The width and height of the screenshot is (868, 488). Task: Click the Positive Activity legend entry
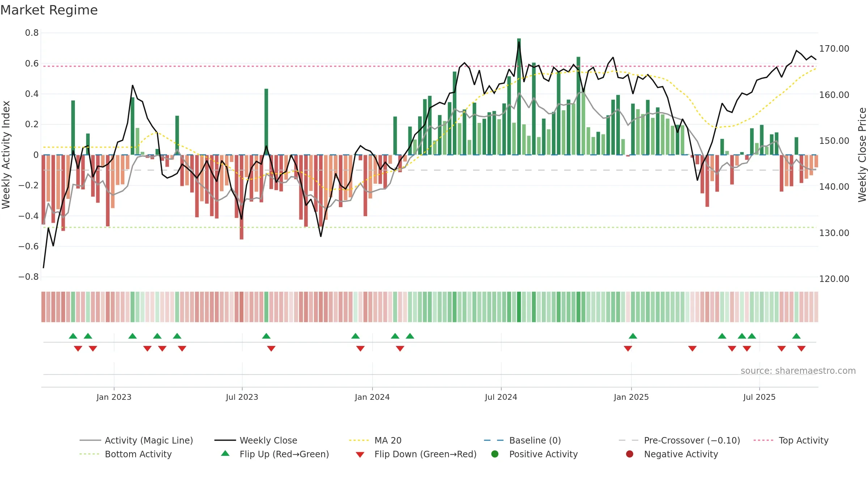coord(534,454)
